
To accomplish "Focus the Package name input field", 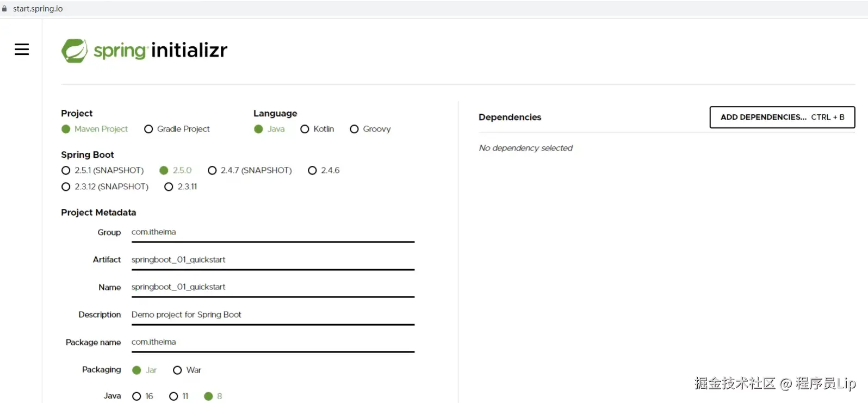I will pyautogui.click(x=273, y=342).
